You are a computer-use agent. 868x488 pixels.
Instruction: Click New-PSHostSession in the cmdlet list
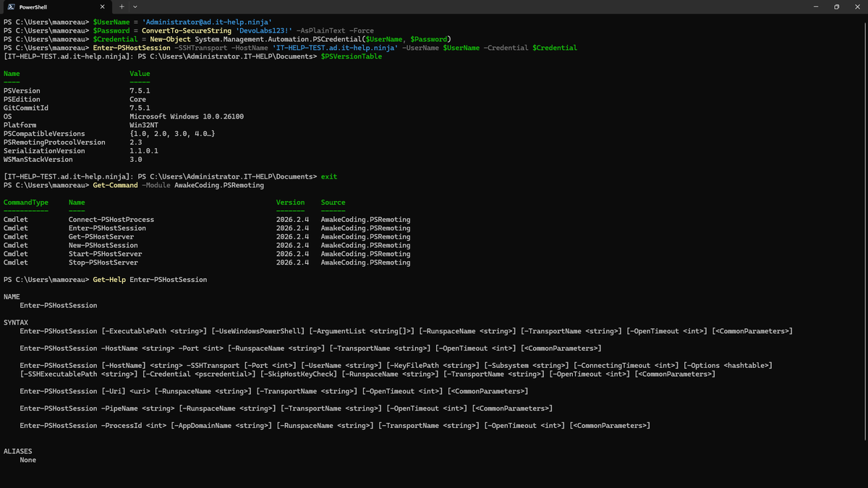pos(103,246)
